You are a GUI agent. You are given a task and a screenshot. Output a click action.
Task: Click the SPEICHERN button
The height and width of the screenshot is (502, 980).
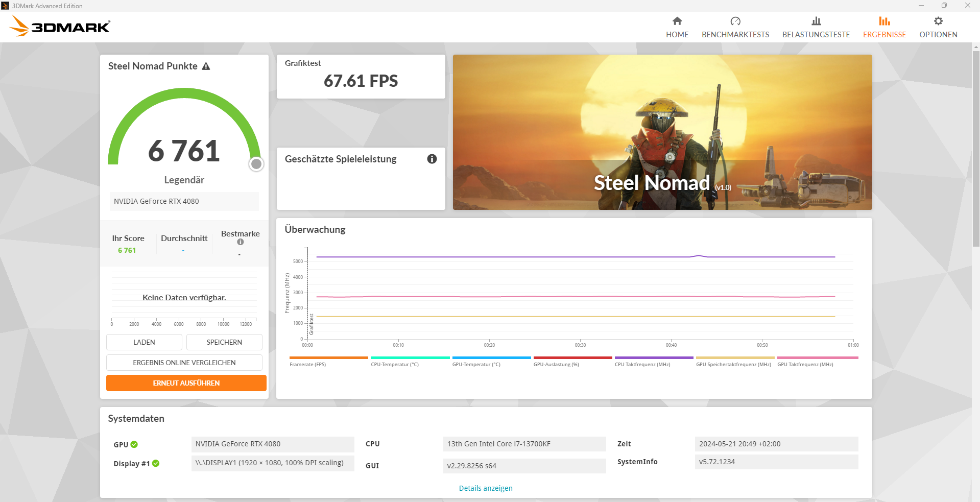(224, 342)
